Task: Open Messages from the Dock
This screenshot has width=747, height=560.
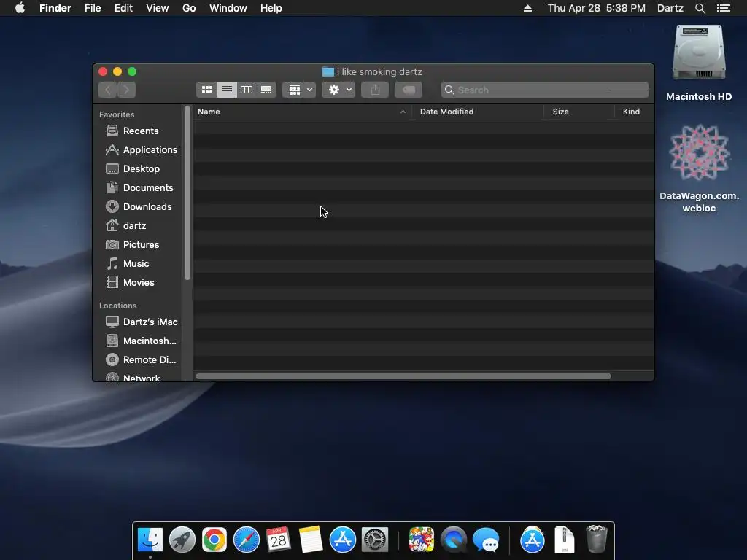Action: point(485,540)
